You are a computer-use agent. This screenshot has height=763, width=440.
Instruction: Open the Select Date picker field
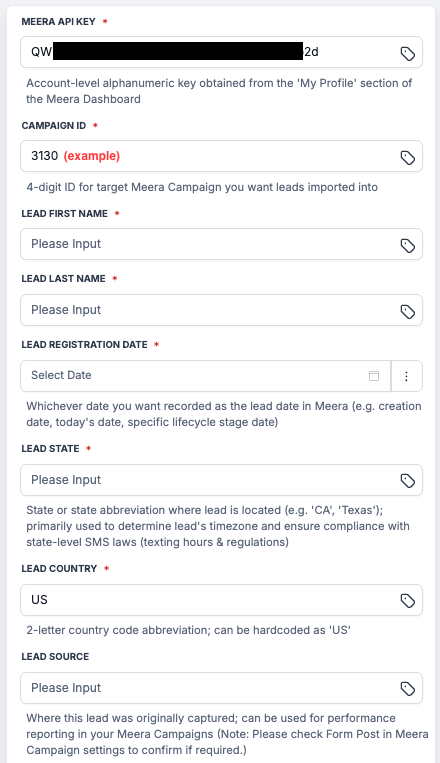pyautogui.click(x=205, y=376)
